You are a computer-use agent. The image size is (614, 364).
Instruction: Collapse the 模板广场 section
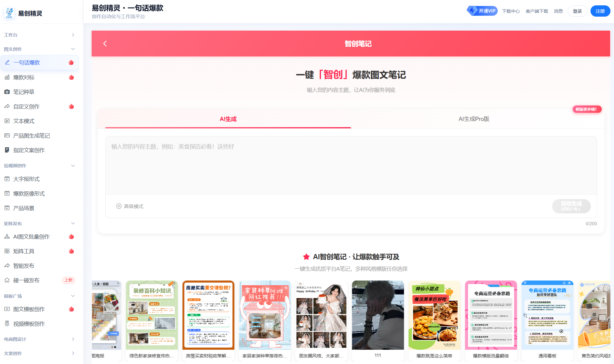tap(40, 296)
